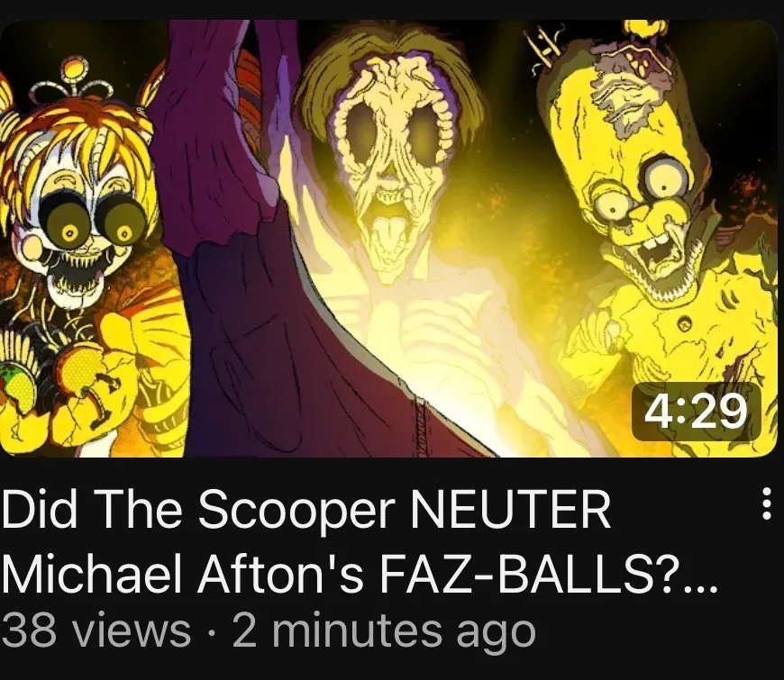Click the word NEUTER in the title
Image resolution: width=784 pixels, height=680 pixels.
[510, 509]
